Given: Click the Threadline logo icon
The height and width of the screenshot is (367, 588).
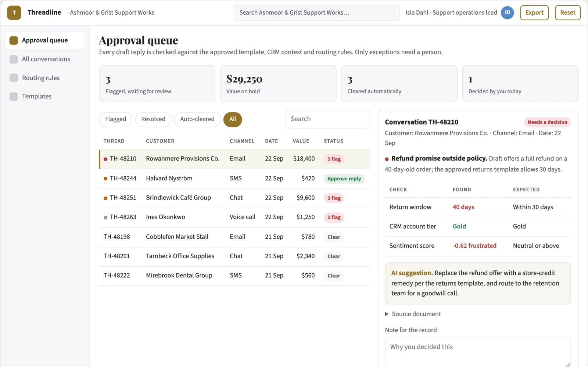Looking at the screenshot, I should pos(14,12).
